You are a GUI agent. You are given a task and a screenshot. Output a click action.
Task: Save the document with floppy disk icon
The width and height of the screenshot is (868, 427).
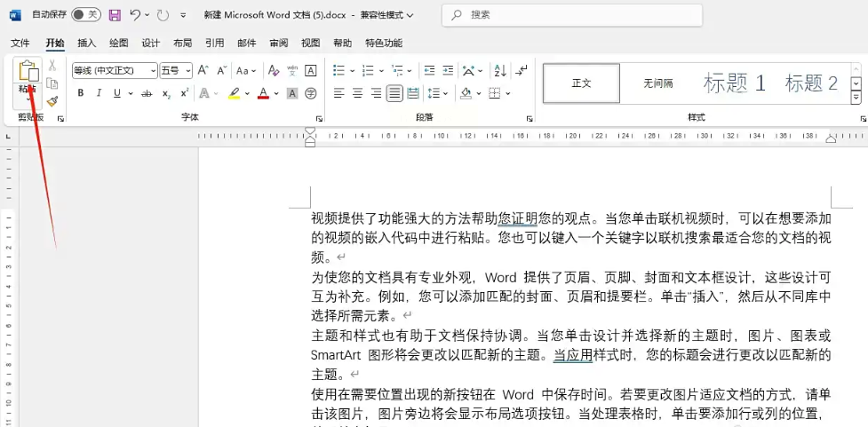point(115,15)
